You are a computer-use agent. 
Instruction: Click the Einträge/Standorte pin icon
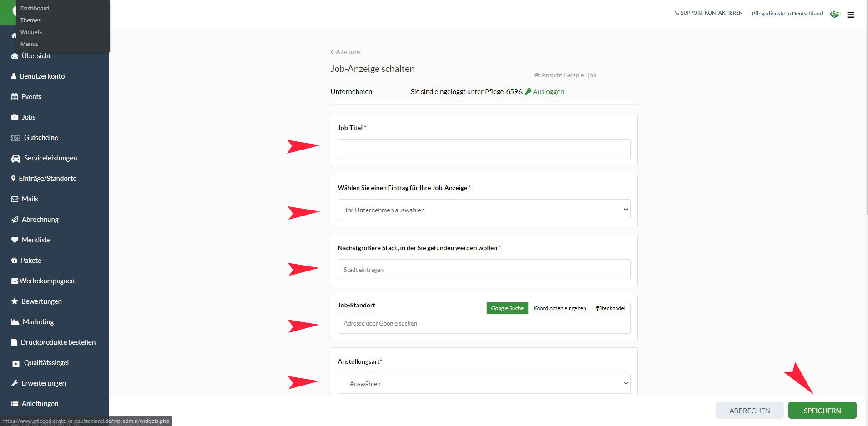click(13, 179)
